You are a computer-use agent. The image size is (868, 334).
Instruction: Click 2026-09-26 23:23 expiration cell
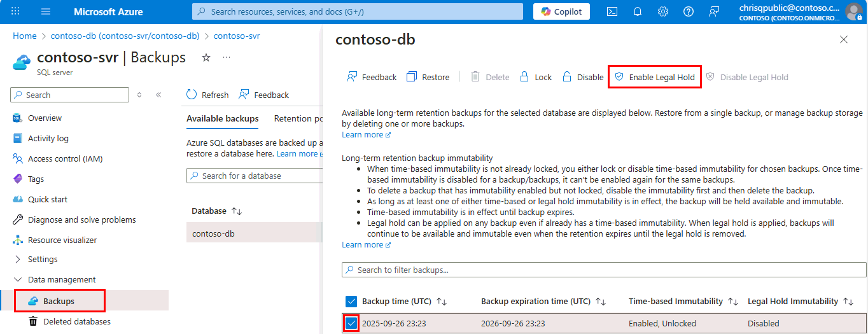(513, 323)
